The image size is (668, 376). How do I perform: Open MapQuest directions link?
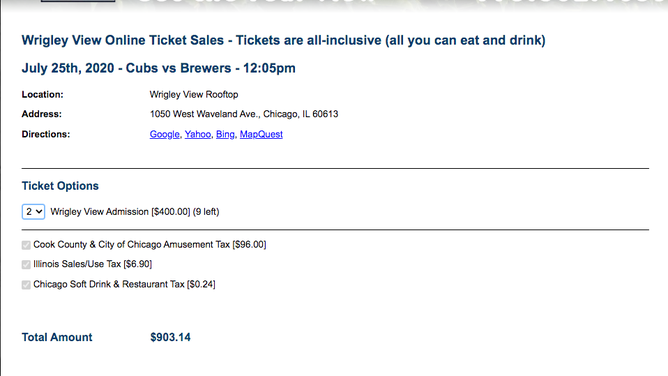pyautogui.click(x=261, y=134)
